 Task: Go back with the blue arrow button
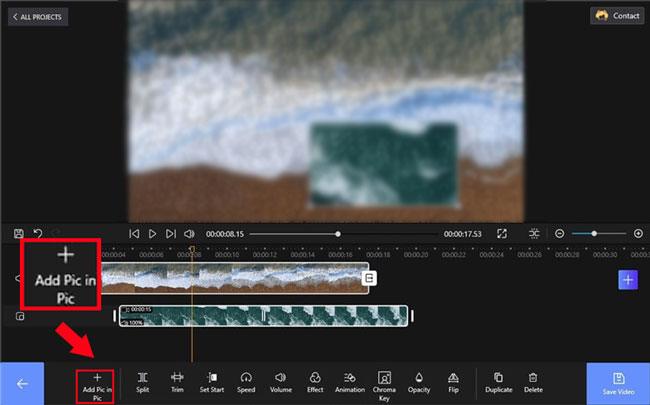click(x=22, y=384)
